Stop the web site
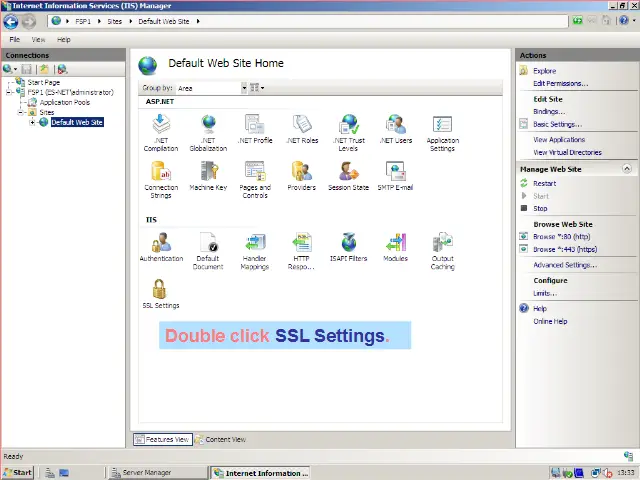 click(540, 209)
